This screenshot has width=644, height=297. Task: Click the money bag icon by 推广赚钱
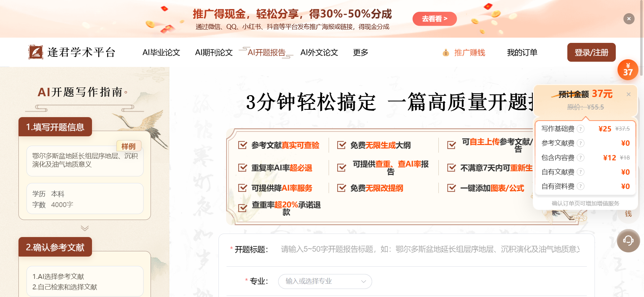[446, 53]
